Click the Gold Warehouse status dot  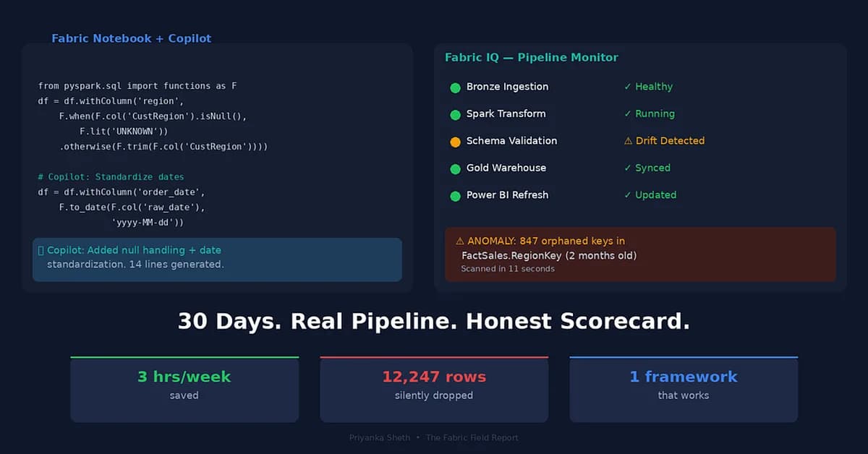tap(455, 168)
